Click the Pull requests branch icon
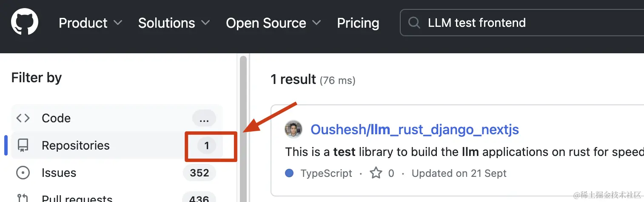The height and width of the screenshot is (202, 644). (23, 197)
